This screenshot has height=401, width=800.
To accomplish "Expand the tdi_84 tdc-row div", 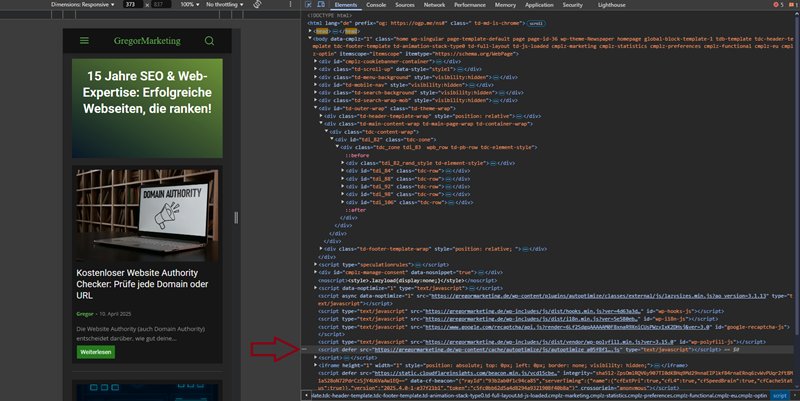I will 342,171.
